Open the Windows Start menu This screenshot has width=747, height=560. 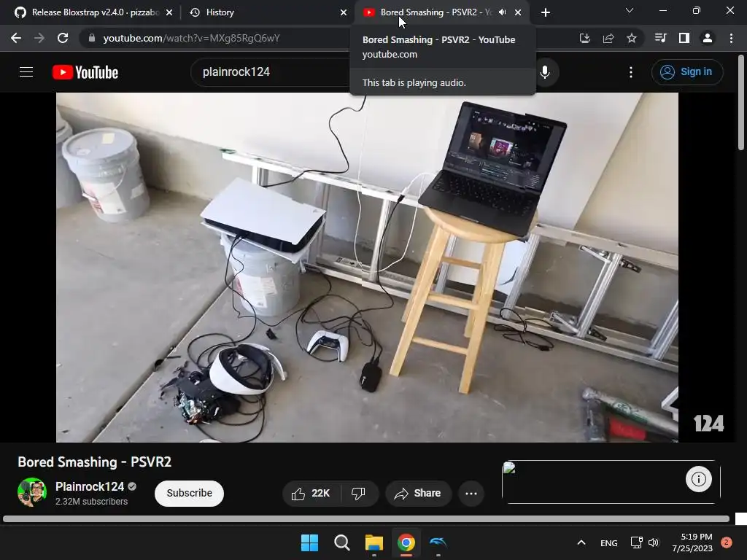point(309,542)
